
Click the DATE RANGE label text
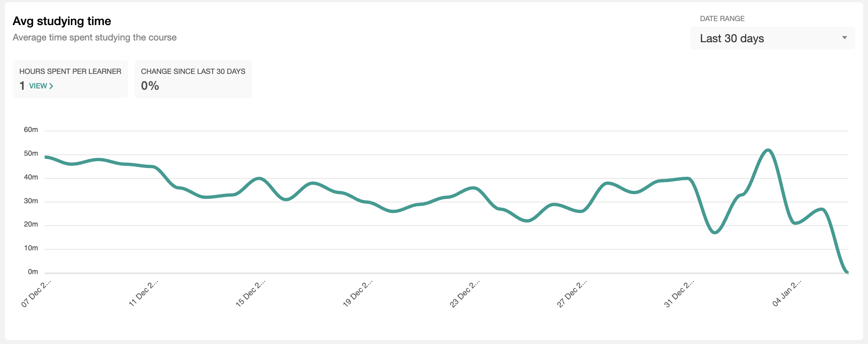722,18
